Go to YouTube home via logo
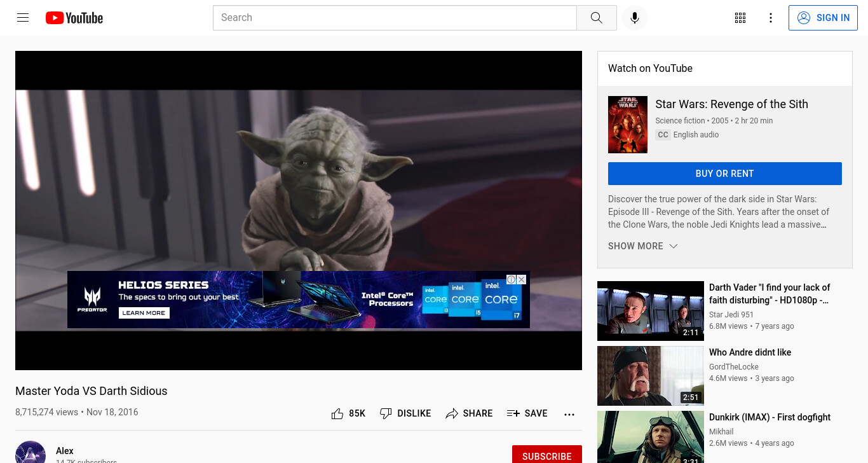This screenshot has height=463, width=868. pos(74,18)
